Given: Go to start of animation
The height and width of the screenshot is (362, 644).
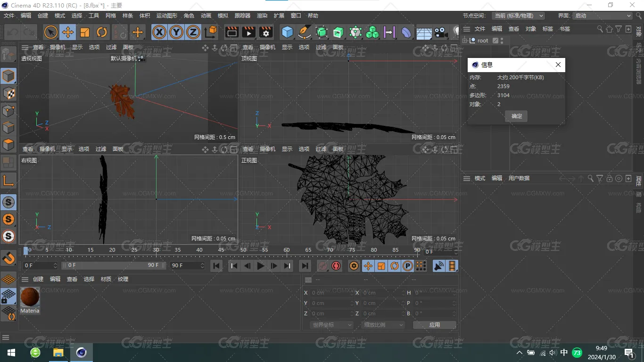Looking at the screenshot, I should [x=216, y=266].
